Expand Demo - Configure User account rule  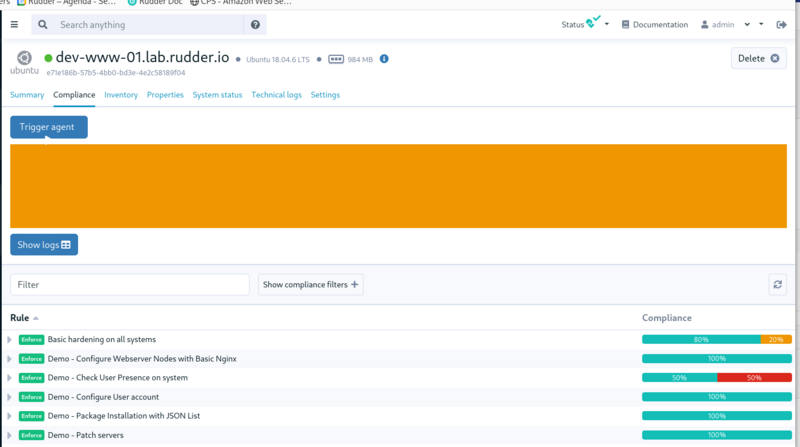click(x=9, y=397)
